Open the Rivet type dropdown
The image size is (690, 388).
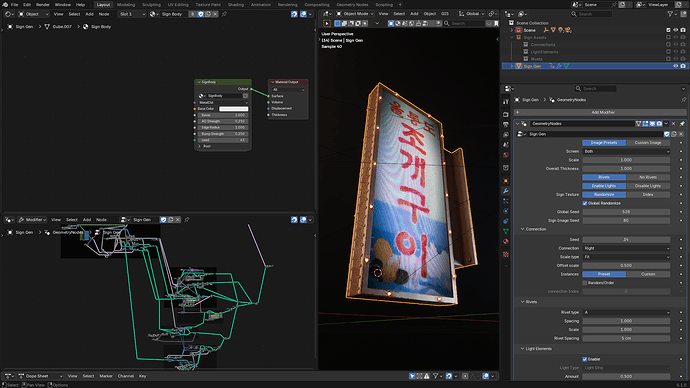click(x=626, y=312)
